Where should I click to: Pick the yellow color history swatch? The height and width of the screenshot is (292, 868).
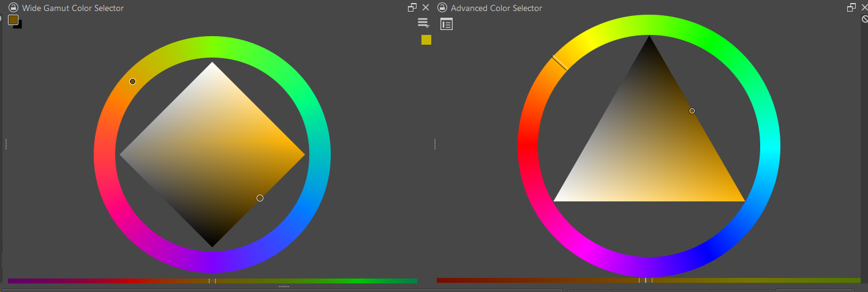click(426, 40)
